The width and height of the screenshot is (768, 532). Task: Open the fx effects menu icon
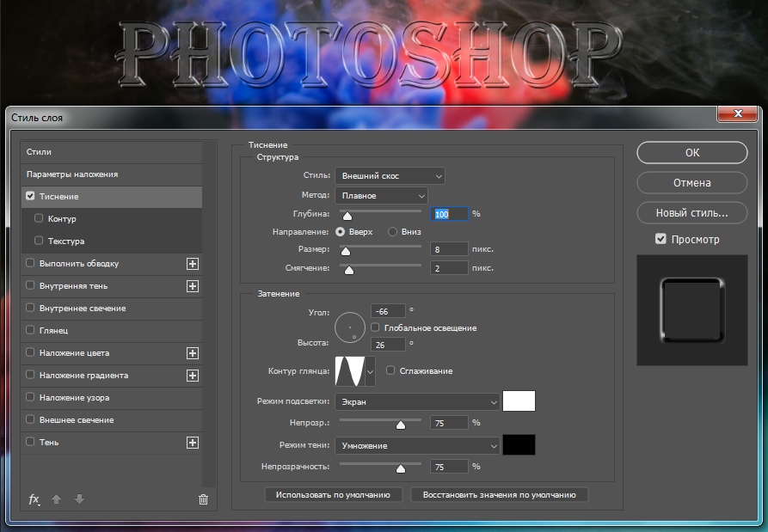pos(34,499)
